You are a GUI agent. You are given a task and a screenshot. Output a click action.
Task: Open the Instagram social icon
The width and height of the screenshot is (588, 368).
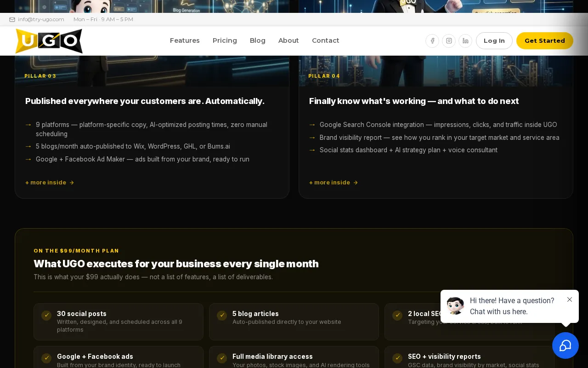click(449, 41)
